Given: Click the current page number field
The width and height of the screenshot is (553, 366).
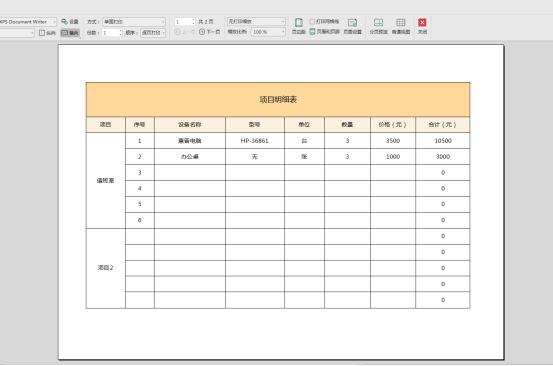Looking at the screenshot, I should (185, 22).
